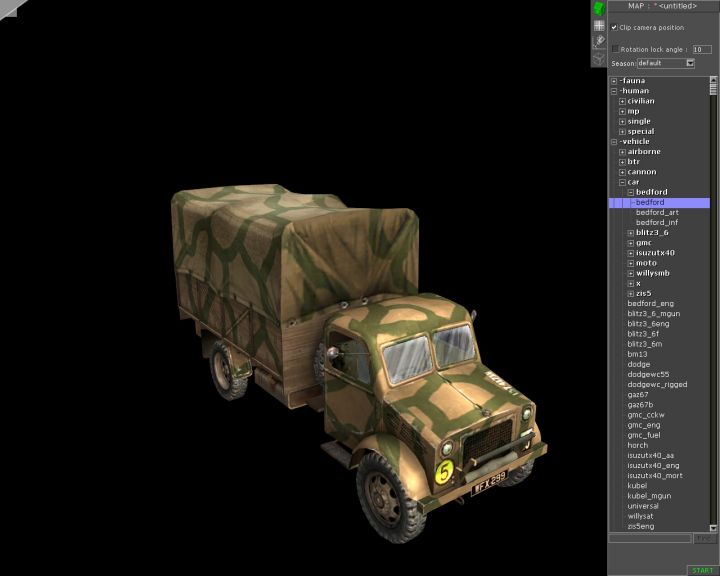Select bedford_art in the tree
720x576 pixels.
pyautogui.click(x=657, y=212)
